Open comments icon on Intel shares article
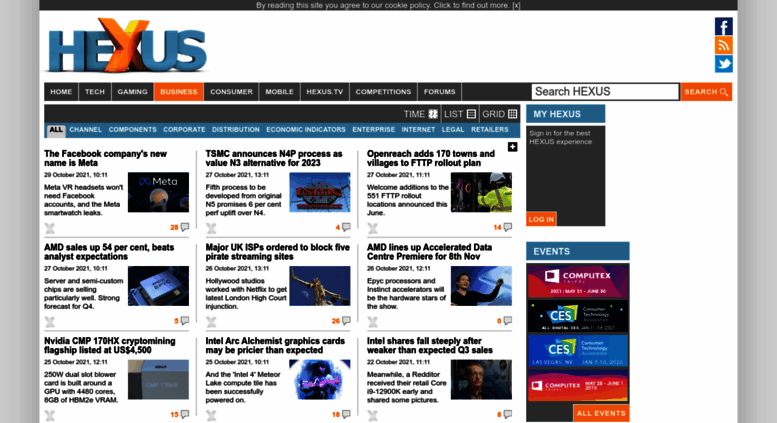777x423 pixels. 508,414
